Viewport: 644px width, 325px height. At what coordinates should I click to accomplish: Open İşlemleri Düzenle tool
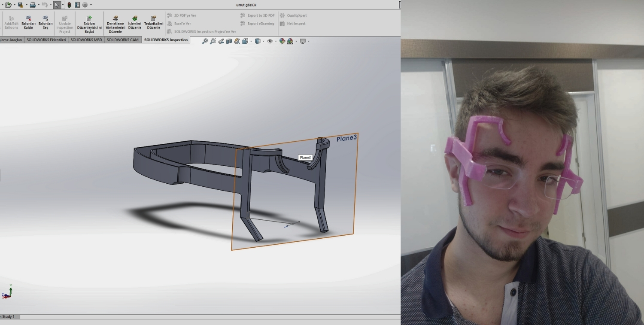coord(135,23)
